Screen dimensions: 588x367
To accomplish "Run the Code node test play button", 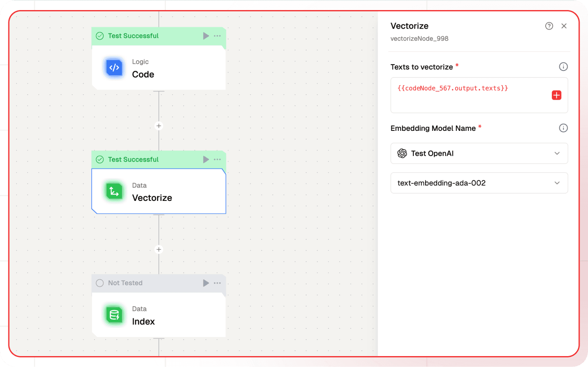I will (206, 36).
